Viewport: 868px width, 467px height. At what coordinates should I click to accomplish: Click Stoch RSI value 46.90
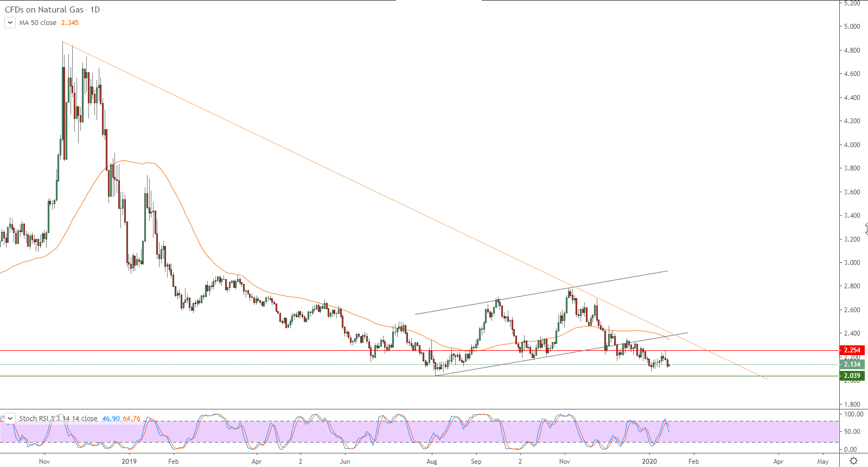(x=111, y=419)
